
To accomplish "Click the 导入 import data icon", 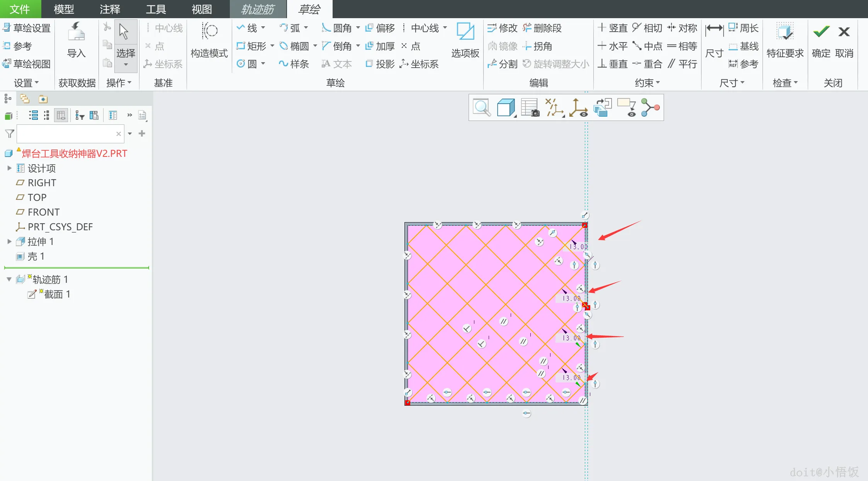I will pyautogui.click(x=76, y=32).
